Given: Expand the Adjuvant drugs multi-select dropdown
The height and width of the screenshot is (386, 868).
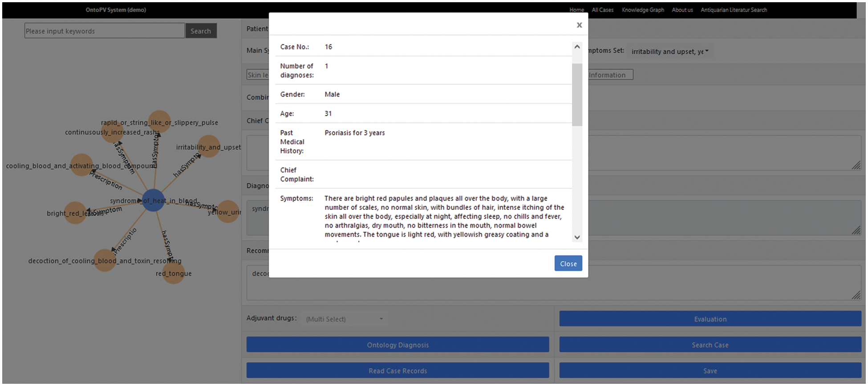Looking at the screenshot, I should pyautogui.click(x=344, y=319).
